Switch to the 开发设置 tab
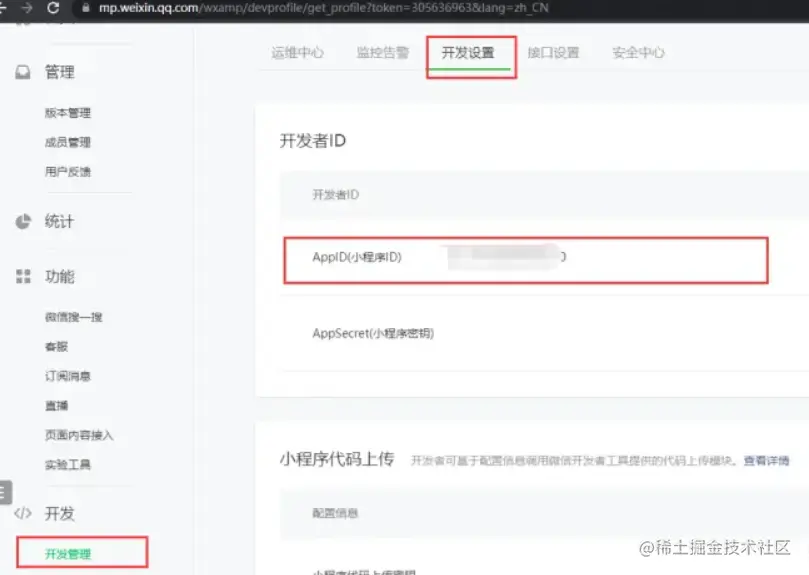This screenshot has width=809, height=575. point(468,52)
